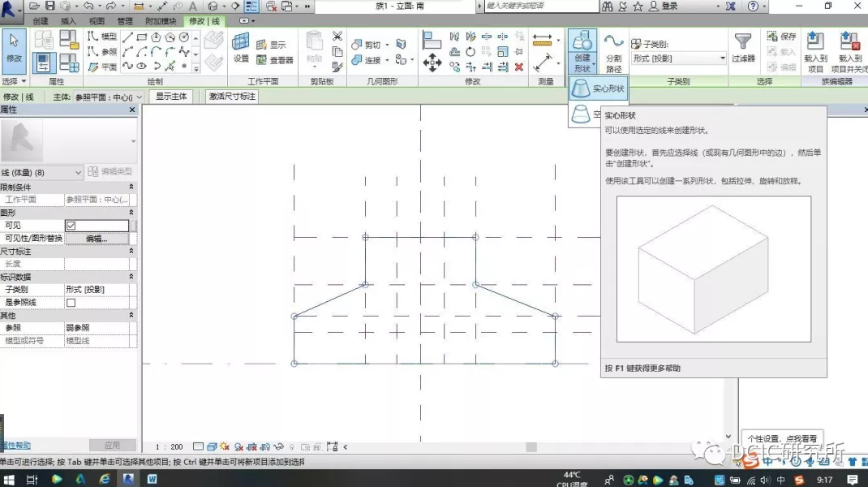Select the 修改 arrow tool
Viewport: 868px width, 487px height.
point(14,51)
